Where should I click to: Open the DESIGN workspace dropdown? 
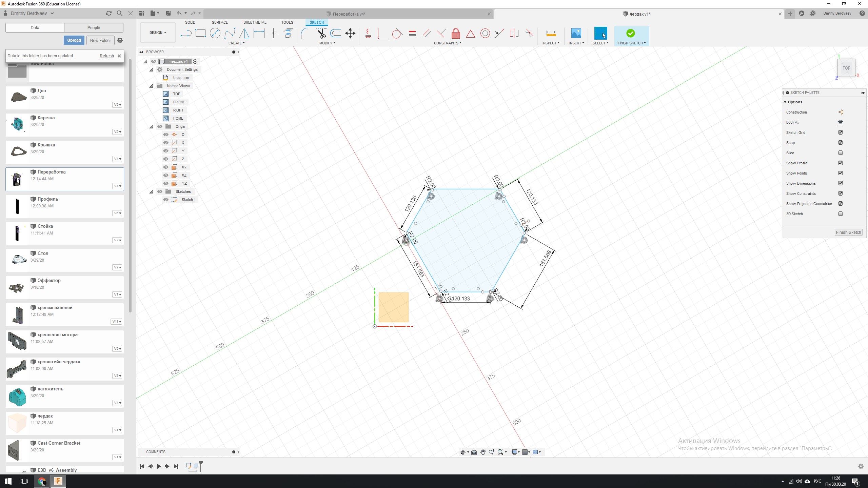coord(158,33)
